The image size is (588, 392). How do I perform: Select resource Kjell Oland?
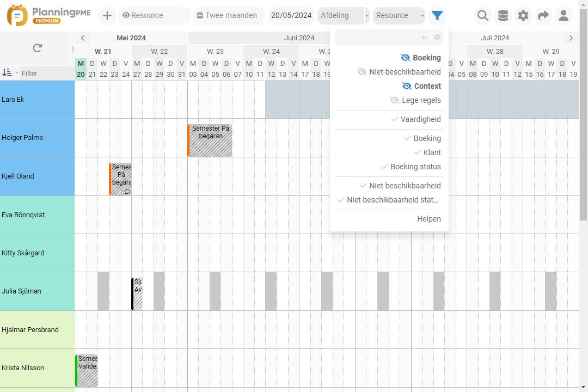37,176
